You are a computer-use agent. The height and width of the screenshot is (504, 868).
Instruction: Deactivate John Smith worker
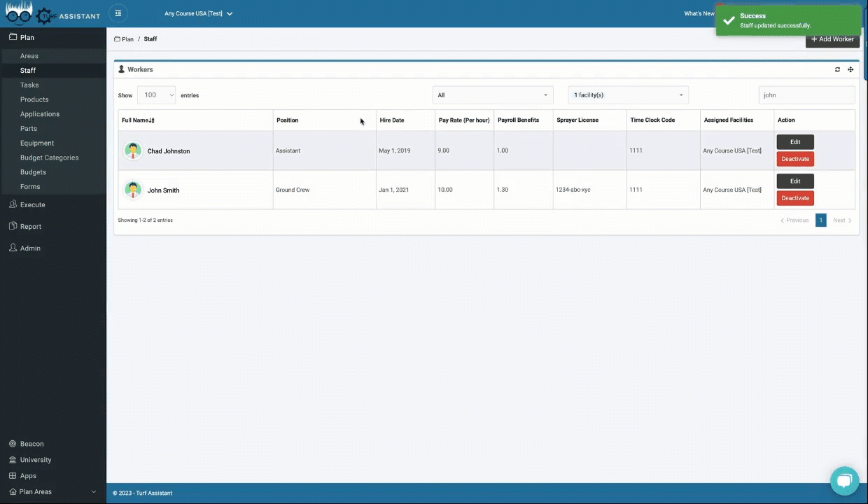click(795, 198)
